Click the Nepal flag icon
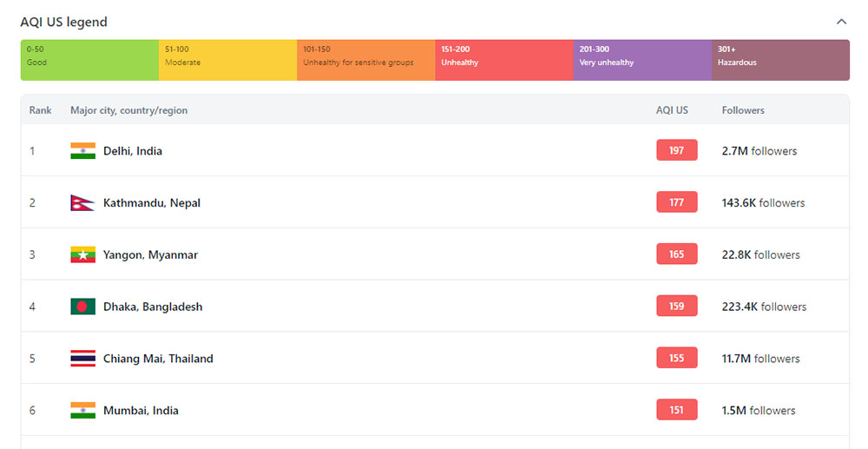This screenshot has width=868, height=449. 82,203
